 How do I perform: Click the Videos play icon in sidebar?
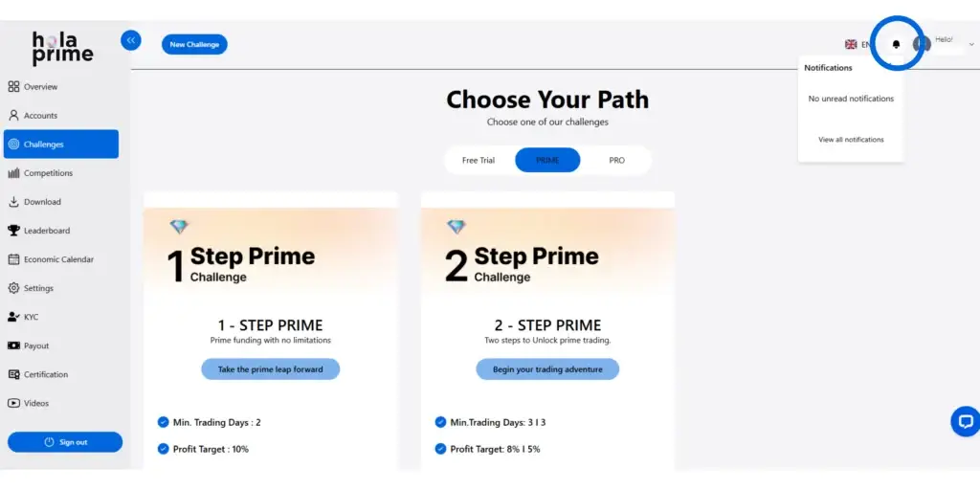coord(13,403)
